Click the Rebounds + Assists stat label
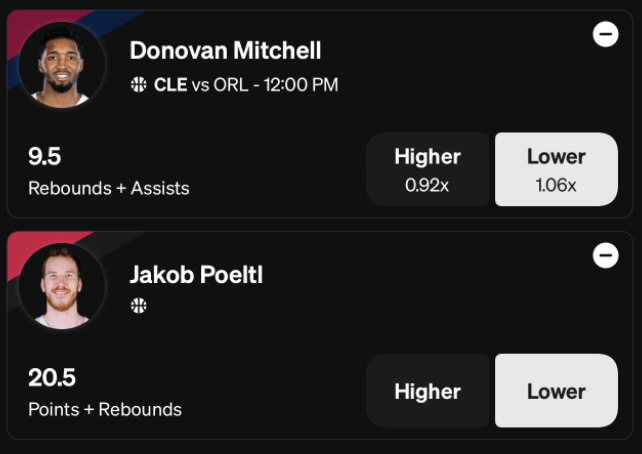 [109, 189]
